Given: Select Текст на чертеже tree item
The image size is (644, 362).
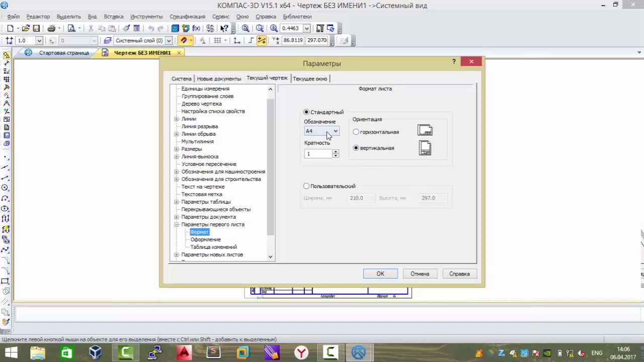Looking at the screenshot, I should tap(203, 187).
